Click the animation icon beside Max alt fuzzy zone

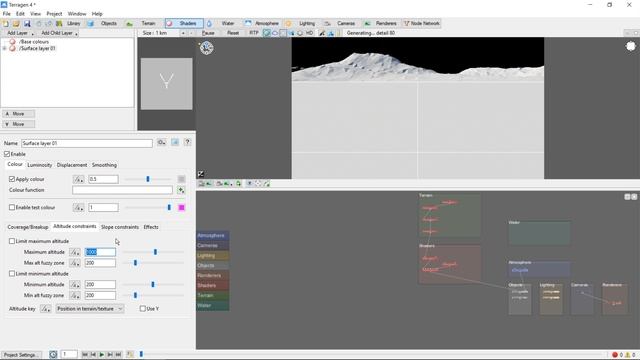click(x=75, y=263)
